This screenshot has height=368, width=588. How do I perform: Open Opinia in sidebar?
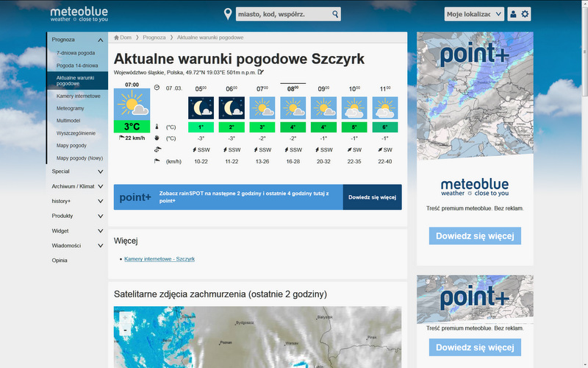(x=60, y=261)
